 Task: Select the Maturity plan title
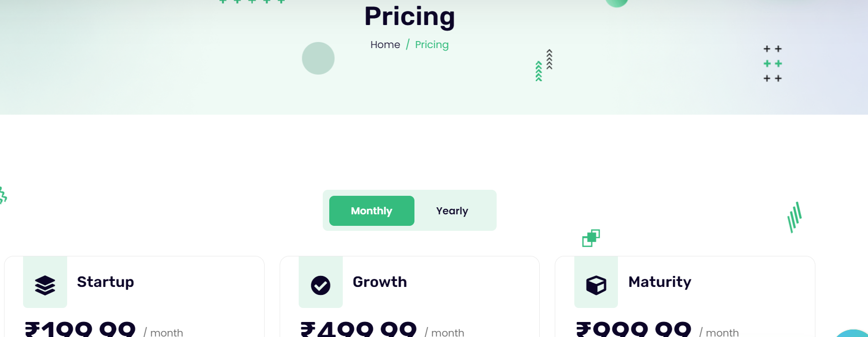point(660,282)
